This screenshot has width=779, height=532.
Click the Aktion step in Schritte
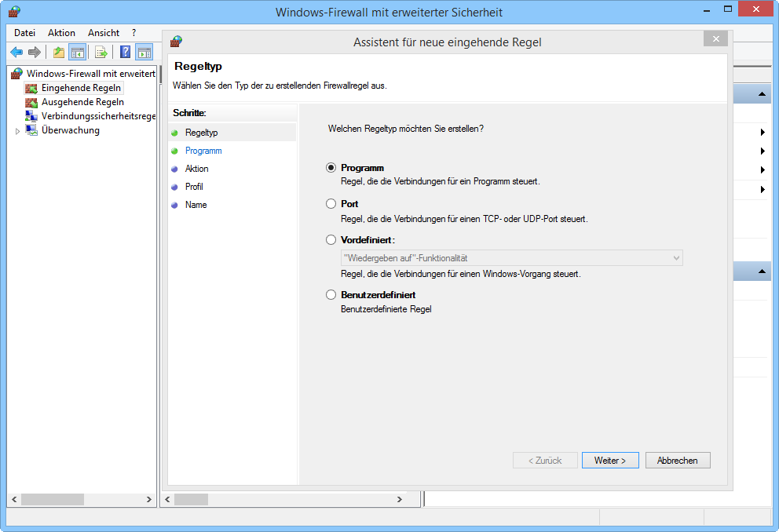(x=197, y=169)
